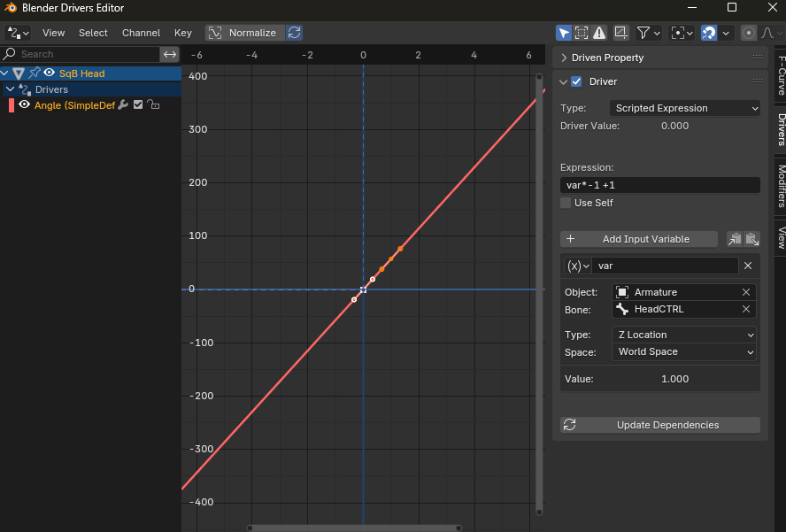The height and width of the screenshot is (532, 786).
Task: Open the snapping options dropdown arrow
Action: click(x=726, y=33)
